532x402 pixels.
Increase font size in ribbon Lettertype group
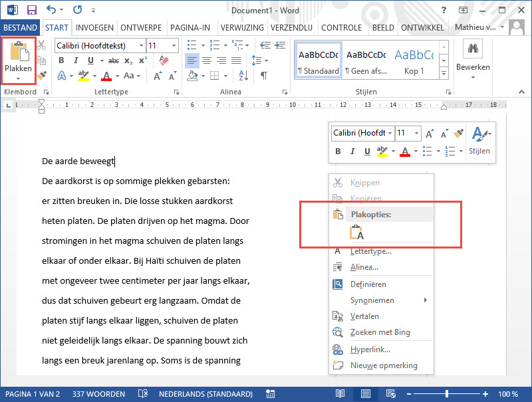(158, 76)
